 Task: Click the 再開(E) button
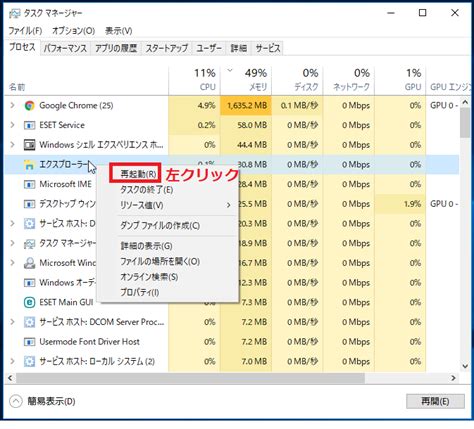435,401
